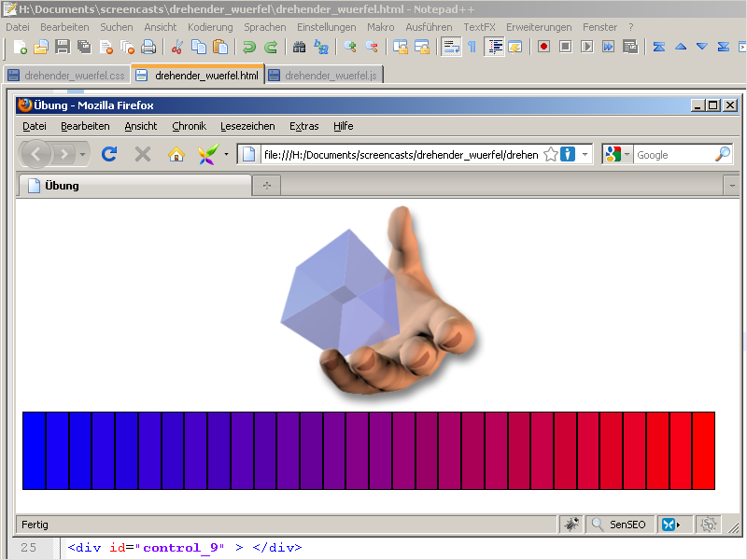
Task: Click the Firefox home icon
Action: pyautogui.click(x=176, y=154)
